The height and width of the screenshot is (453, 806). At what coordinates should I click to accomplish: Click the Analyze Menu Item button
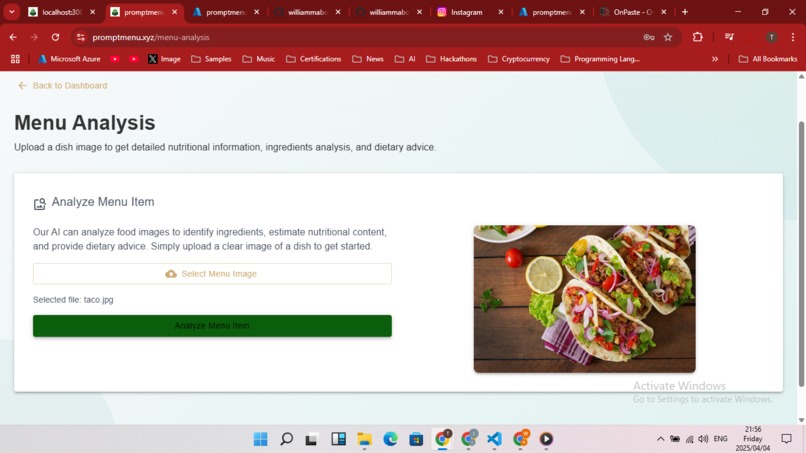[x=212, y=326]
